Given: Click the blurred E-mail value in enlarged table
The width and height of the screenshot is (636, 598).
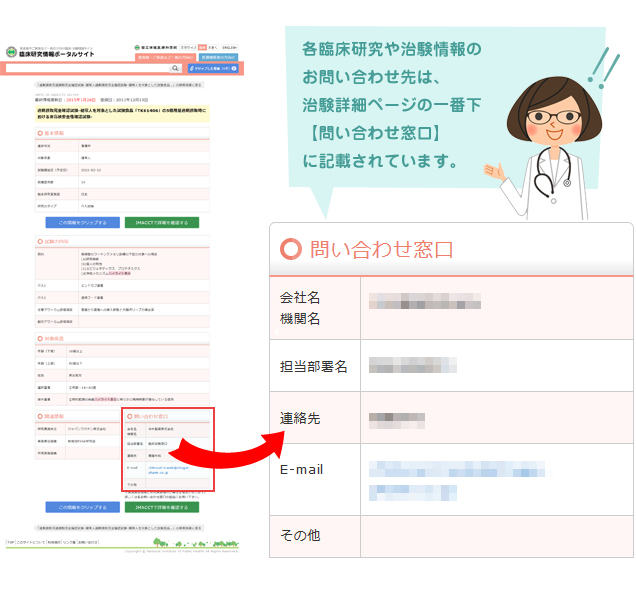Looking at the screenshot, I should (440, 479).
